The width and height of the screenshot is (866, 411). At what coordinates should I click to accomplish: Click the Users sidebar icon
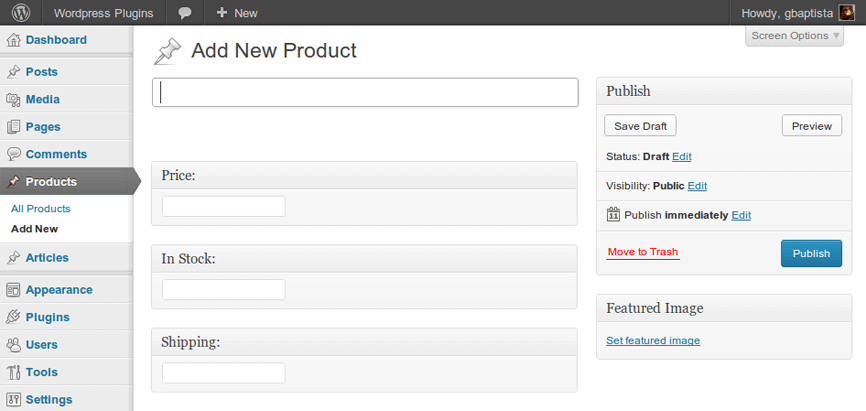[x=14, y=345]
